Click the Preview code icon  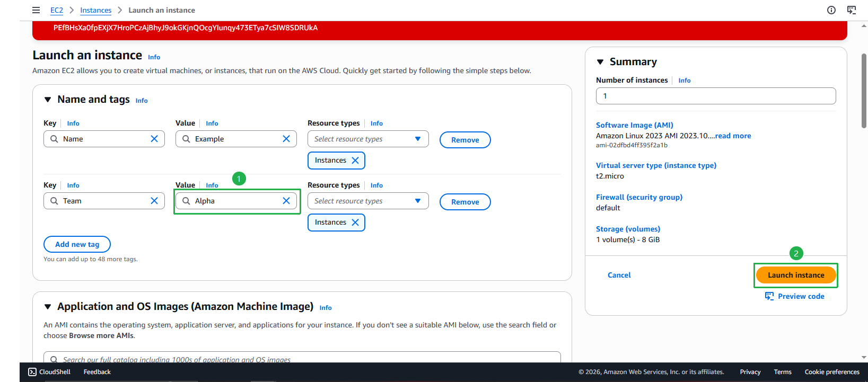pyautogui.click(x=769, y=296)
